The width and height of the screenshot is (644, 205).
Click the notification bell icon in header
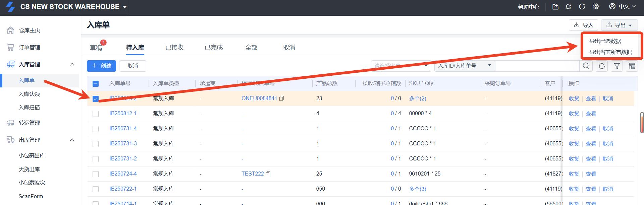568,7
